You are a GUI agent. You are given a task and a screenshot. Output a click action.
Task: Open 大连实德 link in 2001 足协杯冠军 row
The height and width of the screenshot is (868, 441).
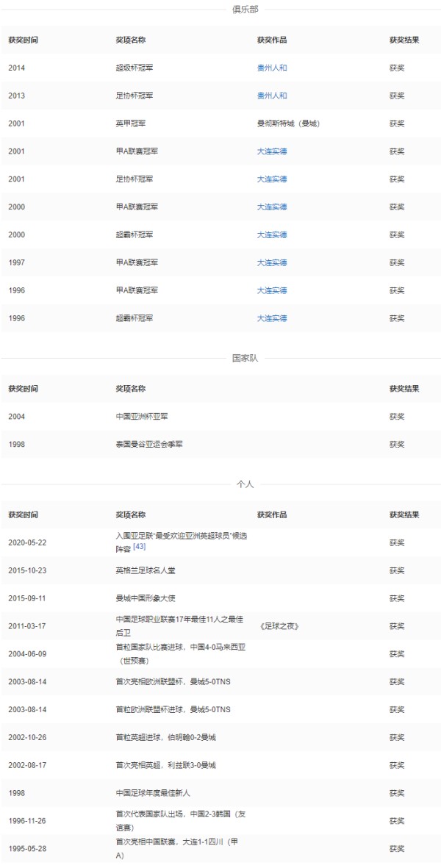pyautogui.click(x=272, y=179)
